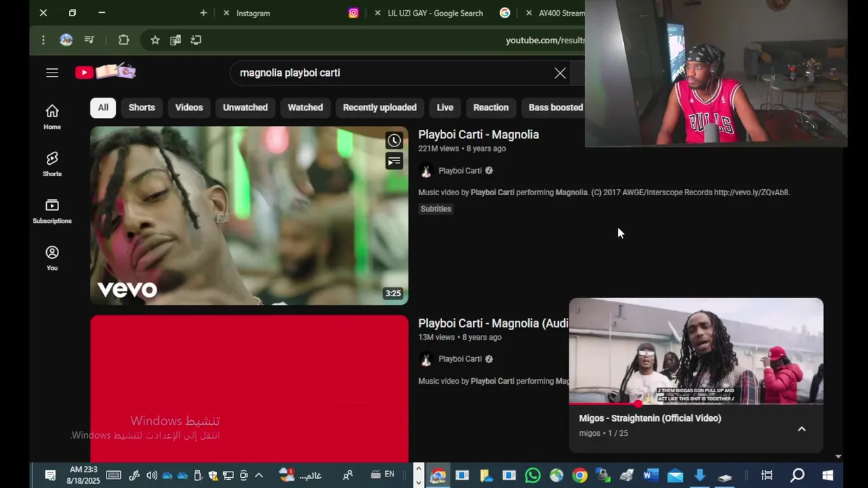Screen dimensions: 868x488
Task: Open the notification center icon
Action: coord(50,476)
